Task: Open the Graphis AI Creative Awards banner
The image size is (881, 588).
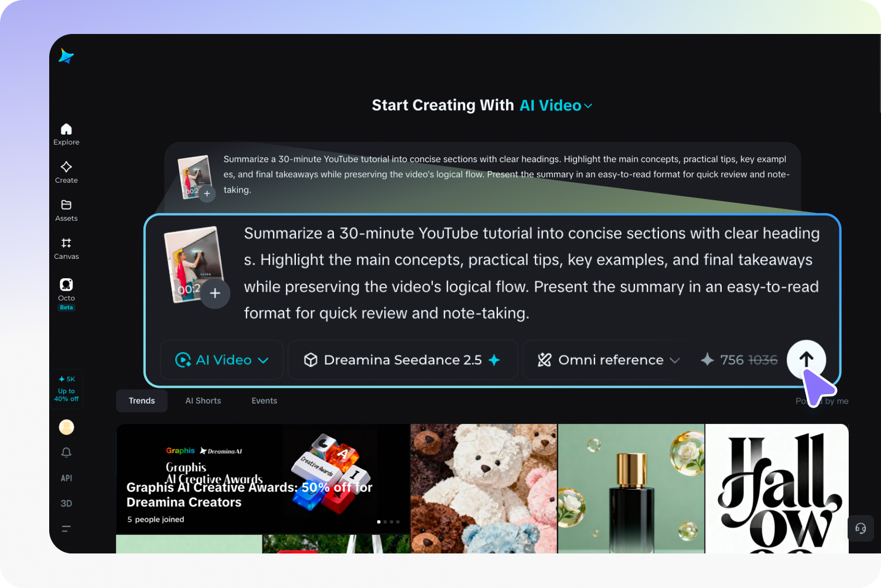Action: 263,478
